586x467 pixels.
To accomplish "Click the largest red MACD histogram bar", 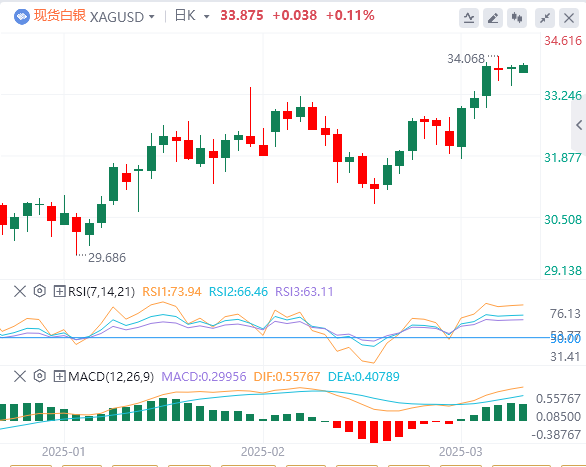I will pyautogui.click(x=374, y=432).
